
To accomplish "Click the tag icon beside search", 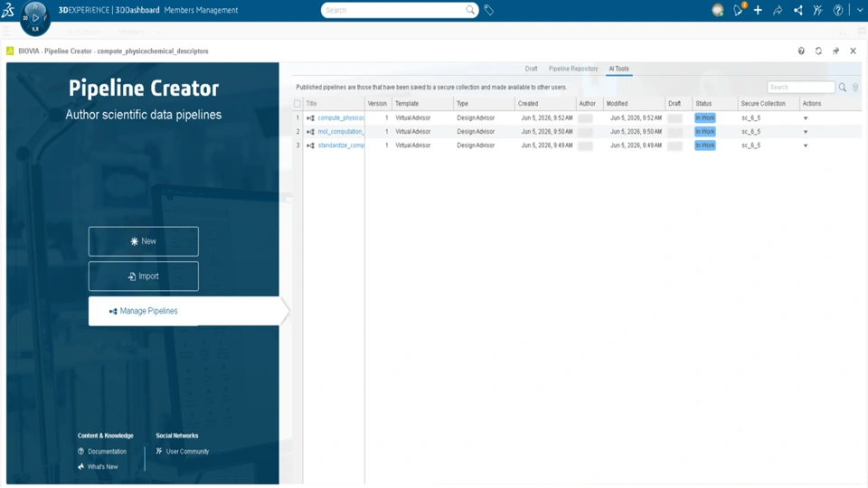I will point(489,10).
